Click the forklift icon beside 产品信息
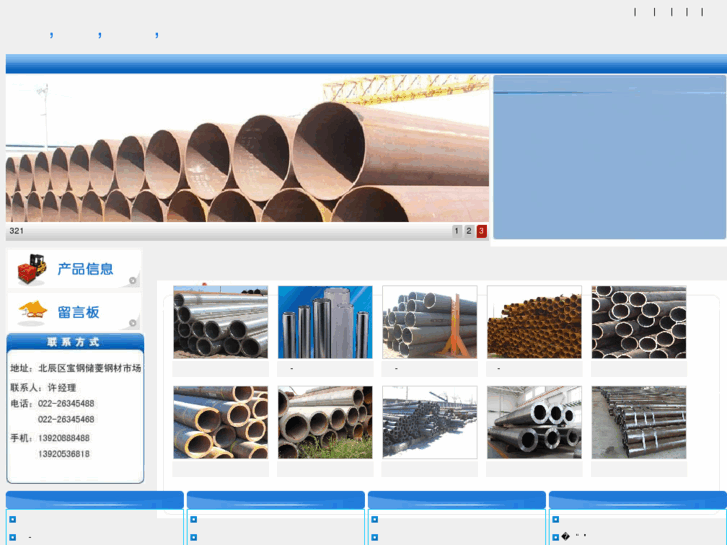This screenshot has width=727, height=545. tap(32, 269)
